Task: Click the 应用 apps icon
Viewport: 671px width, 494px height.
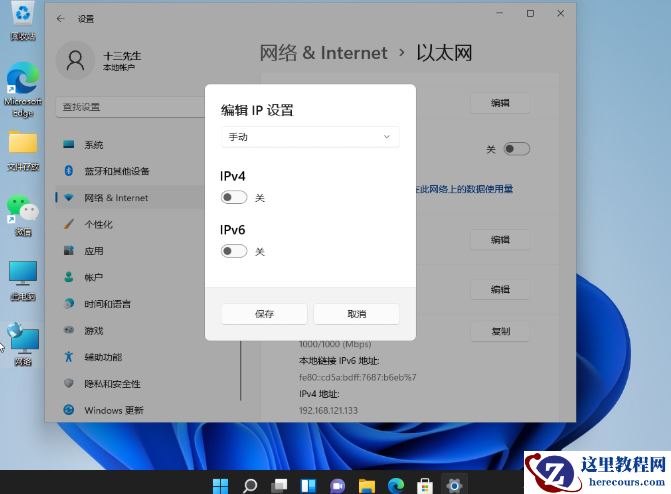Action: 68,250
